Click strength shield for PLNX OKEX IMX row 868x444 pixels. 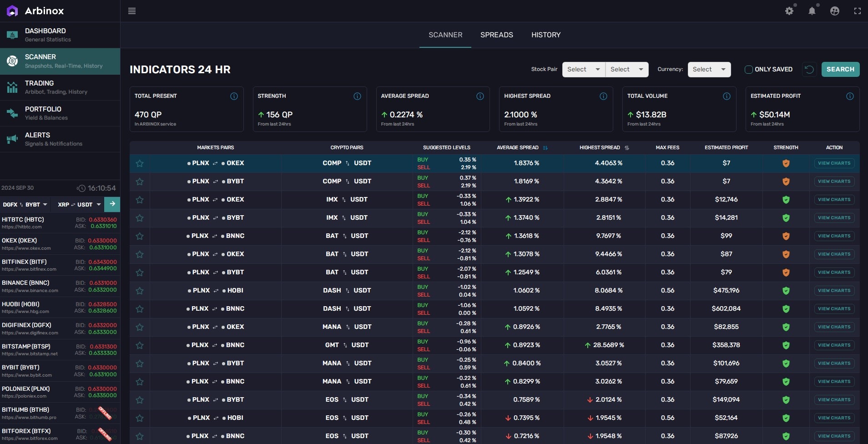pyautogui.click(x=786, y=200)
